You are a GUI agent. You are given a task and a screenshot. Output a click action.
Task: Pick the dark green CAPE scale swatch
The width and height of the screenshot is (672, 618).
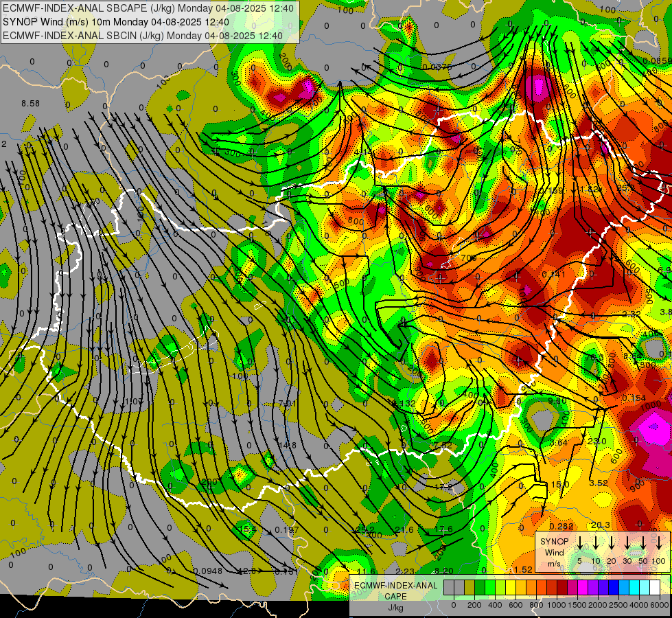(x=480, y=587)
